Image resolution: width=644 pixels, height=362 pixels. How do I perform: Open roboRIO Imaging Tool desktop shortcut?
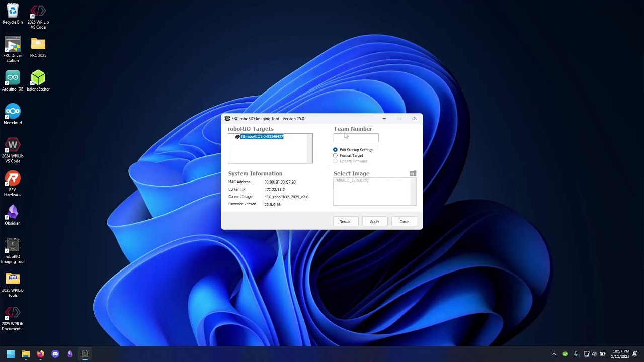tap(13, 251)
